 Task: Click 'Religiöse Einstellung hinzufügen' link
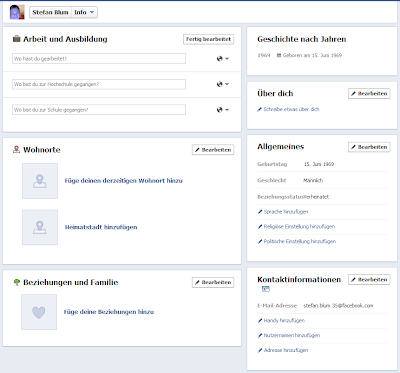click(299, 227)
